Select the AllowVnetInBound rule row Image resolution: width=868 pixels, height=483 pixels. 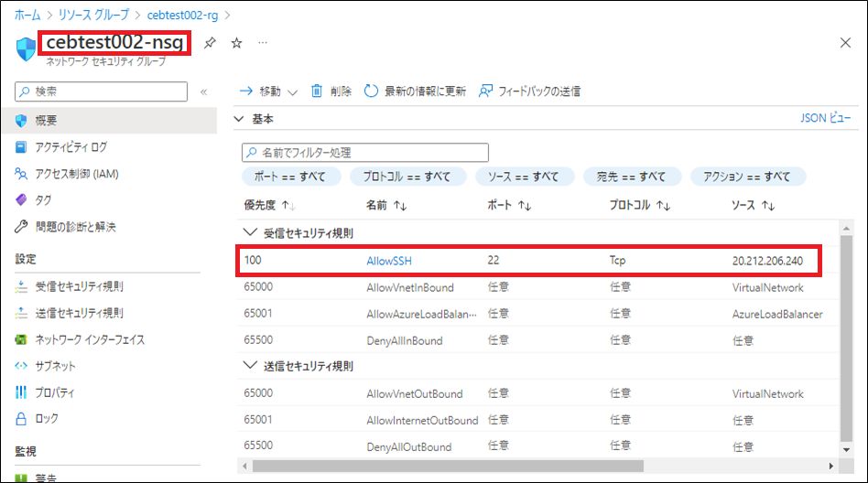[x=537, y=287]
